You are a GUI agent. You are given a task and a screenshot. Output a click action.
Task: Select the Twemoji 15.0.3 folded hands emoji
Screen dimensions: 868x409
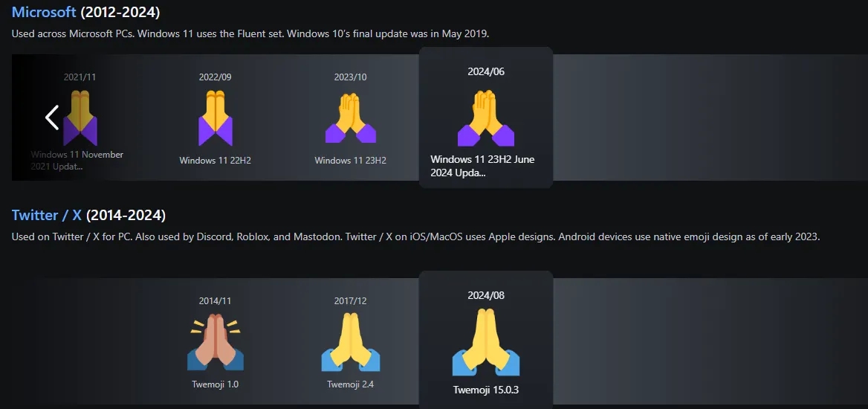coord(486,342)
